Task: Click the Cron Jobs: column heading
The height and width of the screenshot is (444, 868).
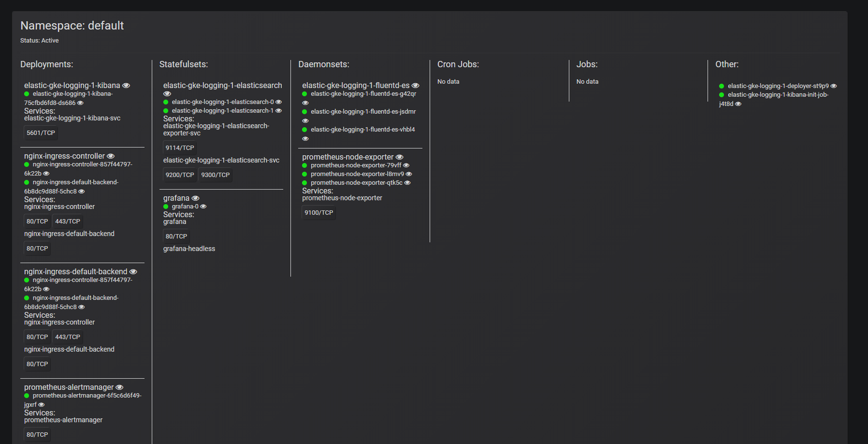Action: coord(458,64)
